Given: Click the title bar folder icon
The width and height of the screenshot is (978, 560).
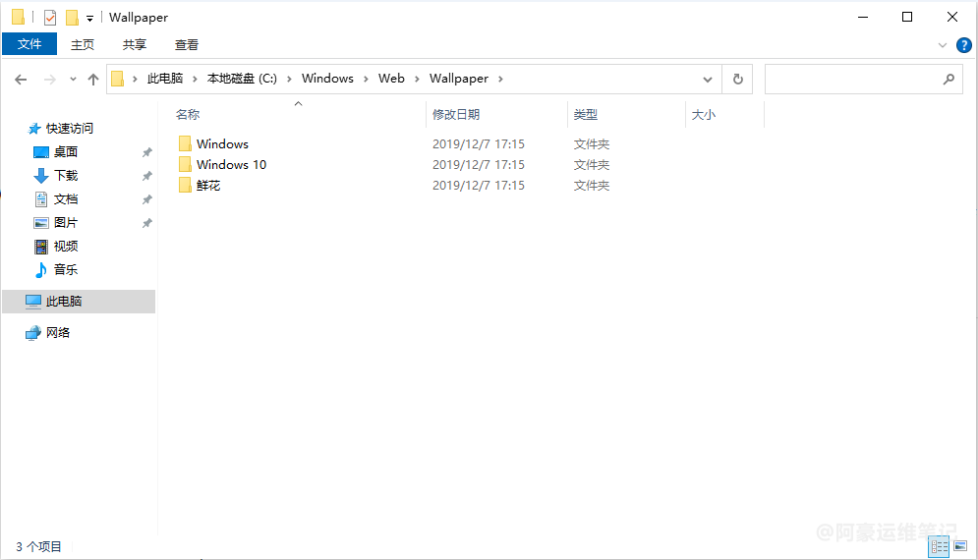Looking at the screenshot, I should [18, 17].
